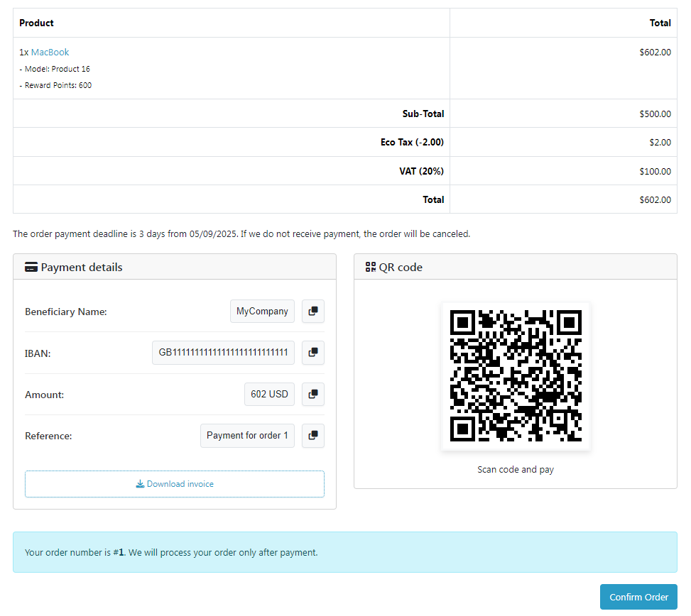Click the Beneficiary Name label
Image resolution: width=691 pixels, height=616 pixels.
pos(65,312)
